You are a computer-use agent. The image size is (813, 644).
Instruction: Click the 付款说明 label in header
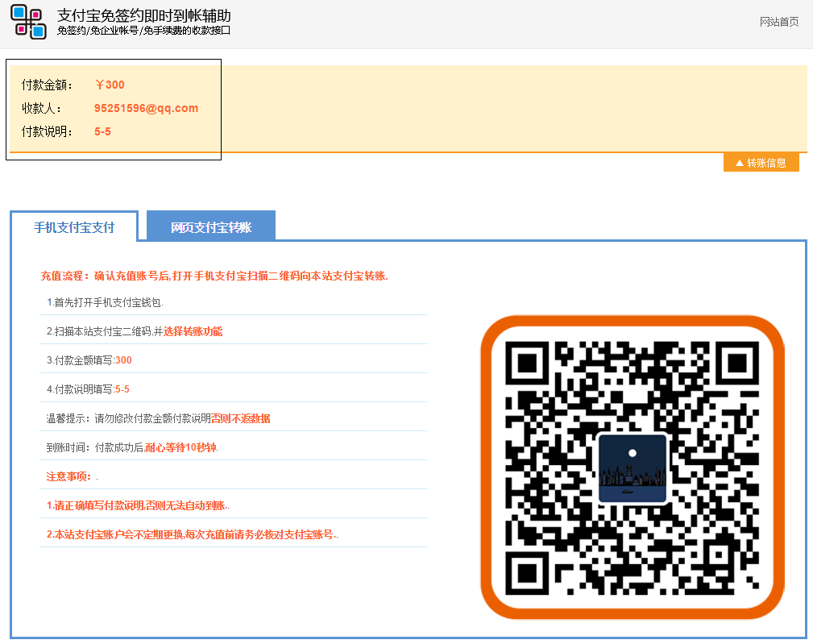47,131
